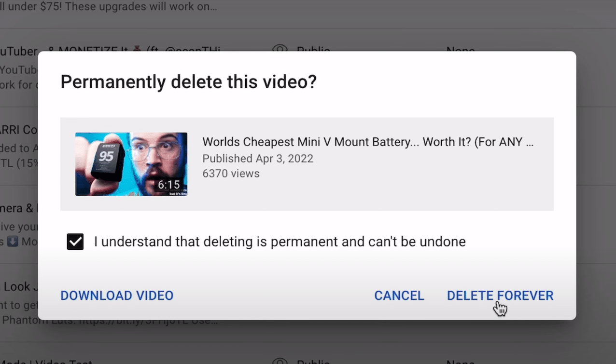Select the "Worlds Cheapest Mini V Mount Battery" title
The width and height of the screenshot is (616, 364).
pyautogui.click(x=367, y=142)
